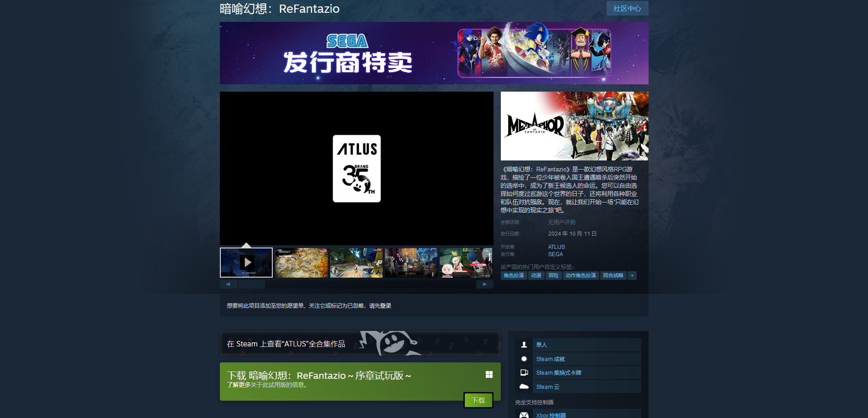Click the release date 2024 年 10 月 11 日
868x418 pixels.
point(572,234)
